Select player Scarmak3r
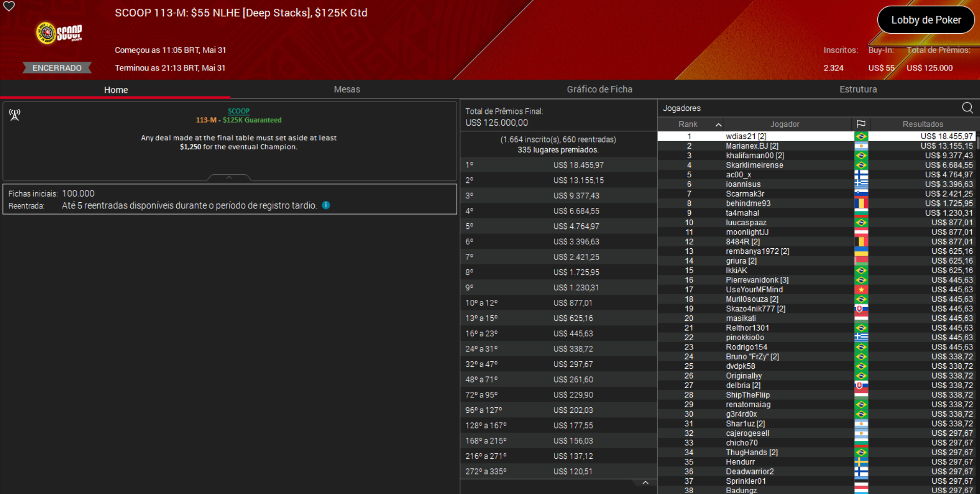This screenshot has height=494, width=980. [745, 194]
